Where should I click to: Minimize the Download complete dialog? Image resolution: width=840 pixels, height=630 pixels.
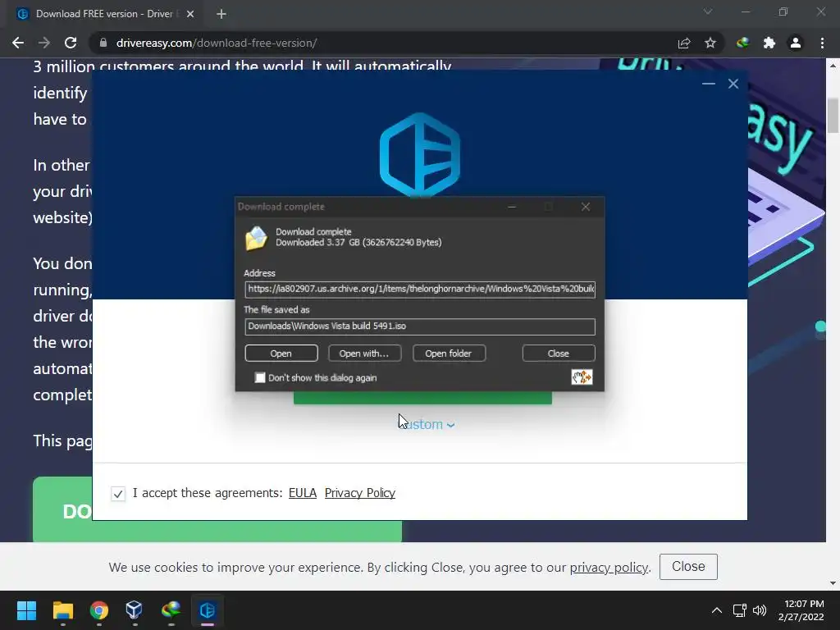(512, 207)
